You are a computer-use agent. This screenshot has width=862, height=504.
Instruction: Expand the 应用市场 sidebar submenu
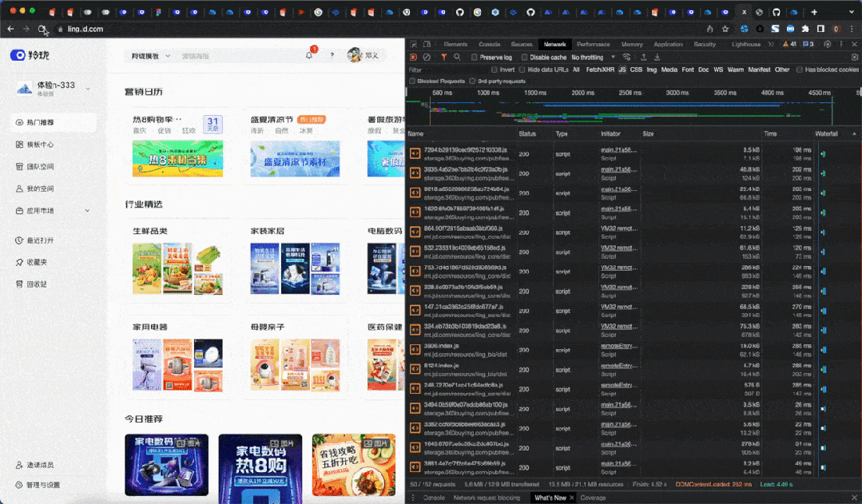[x=87, y=211]
